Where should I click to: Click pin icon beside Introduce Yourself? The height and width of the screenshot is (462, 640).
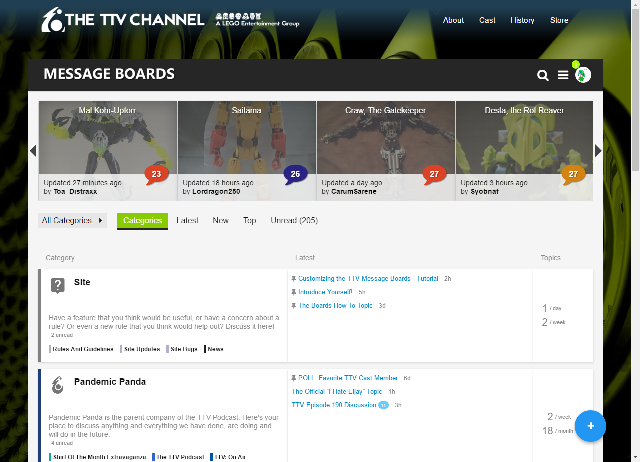(x=293, y=292)
